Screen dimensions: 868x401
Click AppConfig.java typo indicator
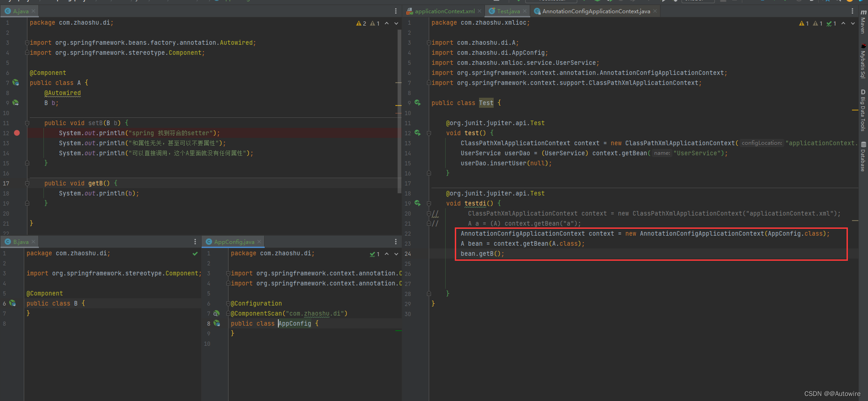click(x=375, y=254)
